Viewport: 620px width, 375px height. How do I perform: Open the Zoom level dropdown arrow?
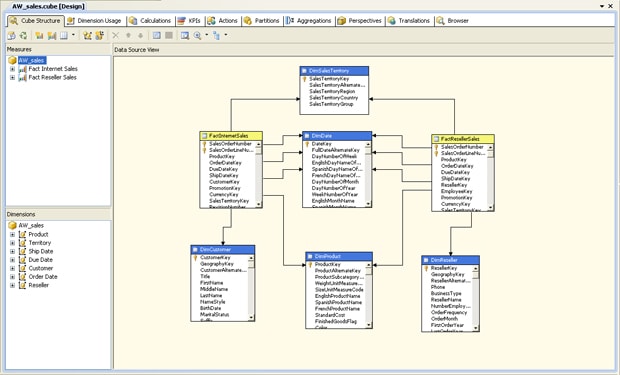coord(206,35)
